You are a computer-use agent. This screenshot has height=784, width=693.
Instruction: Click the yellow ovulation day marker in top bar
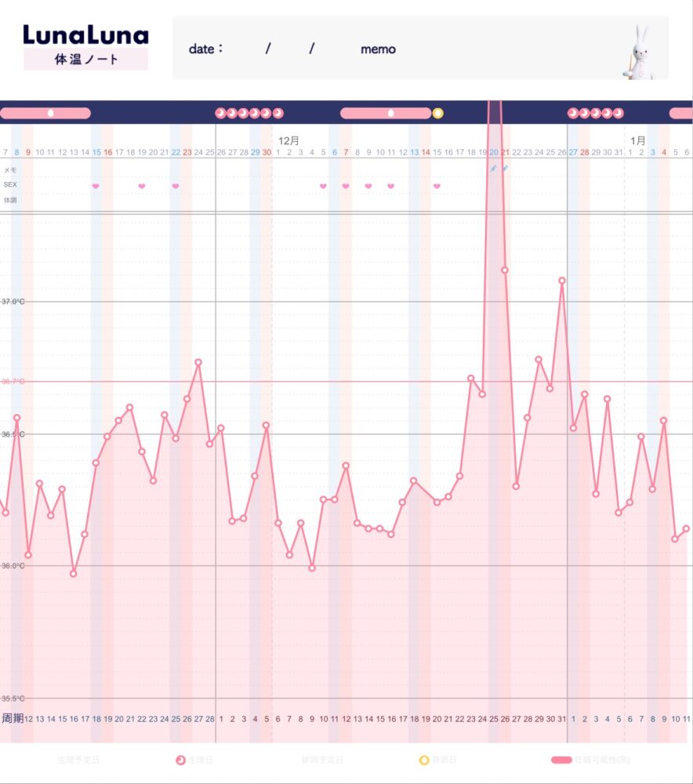[x=438, y=113]
